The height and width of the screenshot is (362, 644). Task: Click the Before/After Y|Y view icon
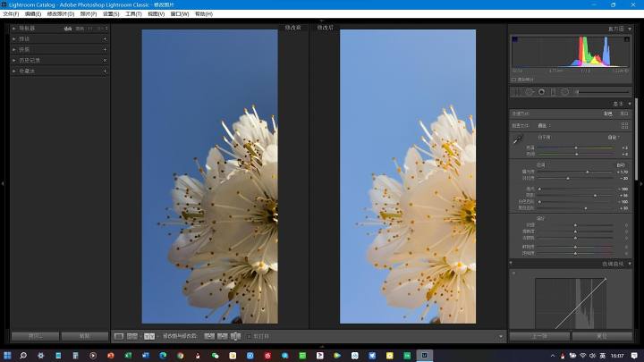coord(149,336)
